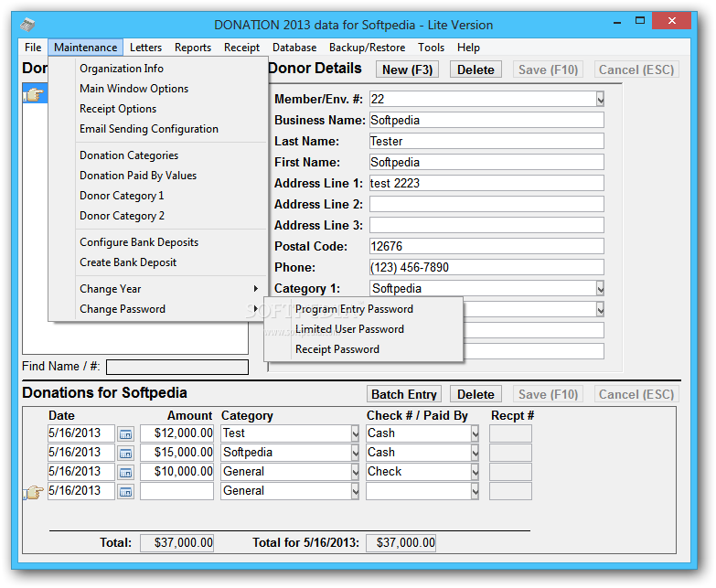
Task: Open the Member/Env. # dropdown
Action: [600, 99]
